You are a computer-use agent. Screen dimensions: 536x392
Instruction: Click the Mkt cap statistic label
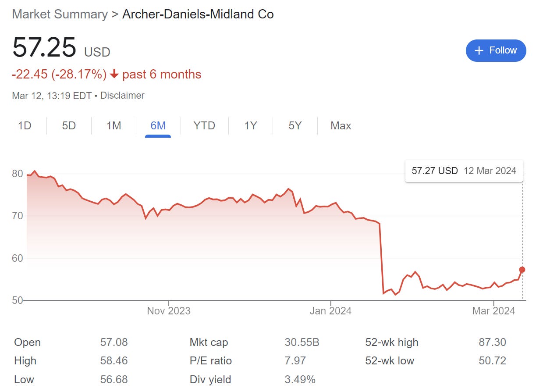[209, 342]
